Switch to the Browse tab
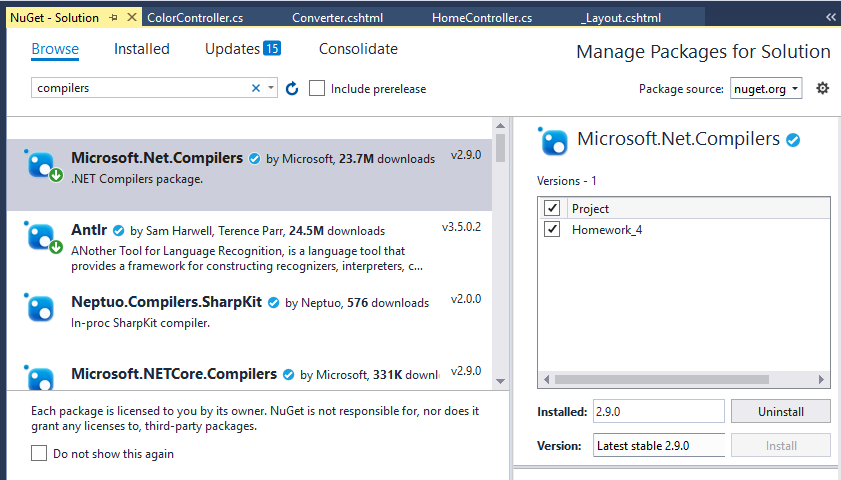 coord(55,49)
